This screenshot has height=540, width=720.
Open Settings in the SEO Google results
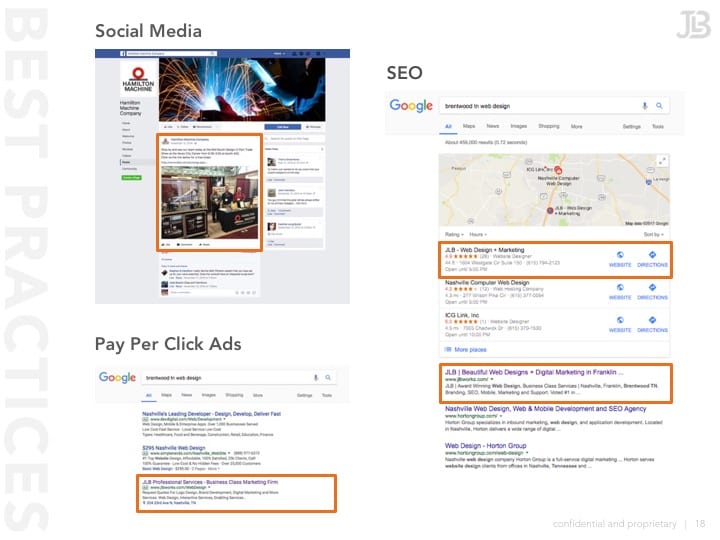pos(631,126)
